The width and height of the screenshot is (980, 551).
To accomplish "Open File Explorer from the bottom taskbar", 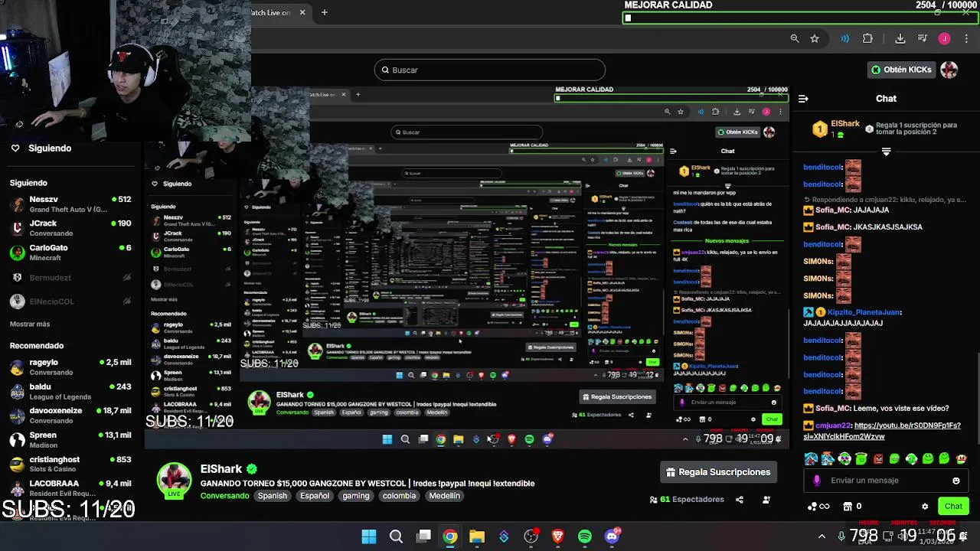I will pos(477,536).
